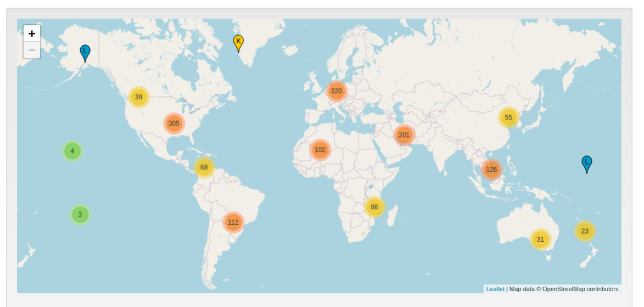644x307 pixels.
Task: Zoom out using the minus button
Action: click(x=32, y=50)
